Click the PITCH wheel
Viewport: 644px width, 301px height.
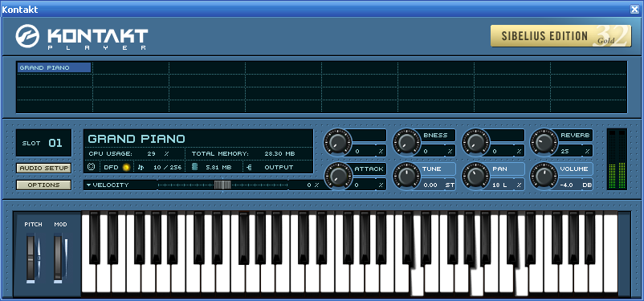click(31, 258)
